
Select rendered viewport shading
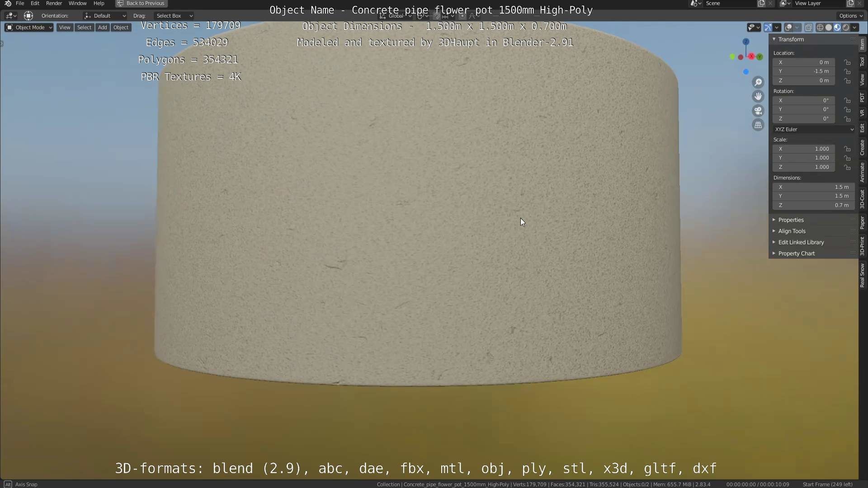846,28
